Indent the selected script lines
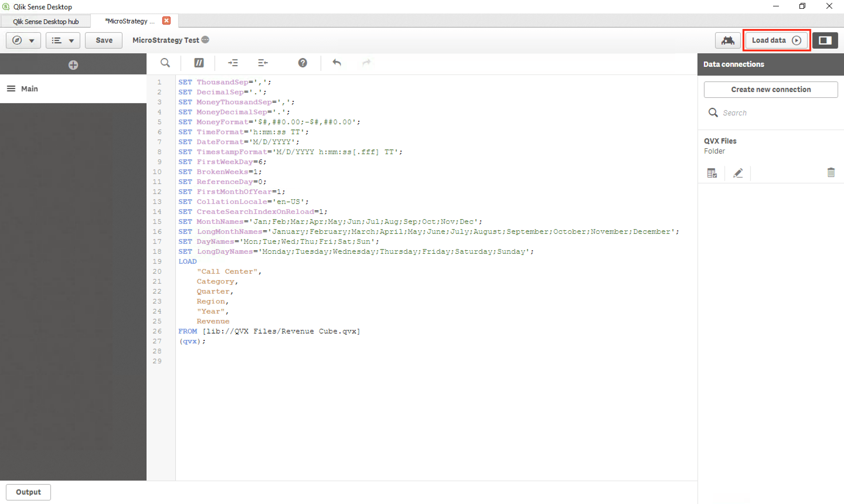The width and height of the screenshot is (844, 504). [233, 63]
